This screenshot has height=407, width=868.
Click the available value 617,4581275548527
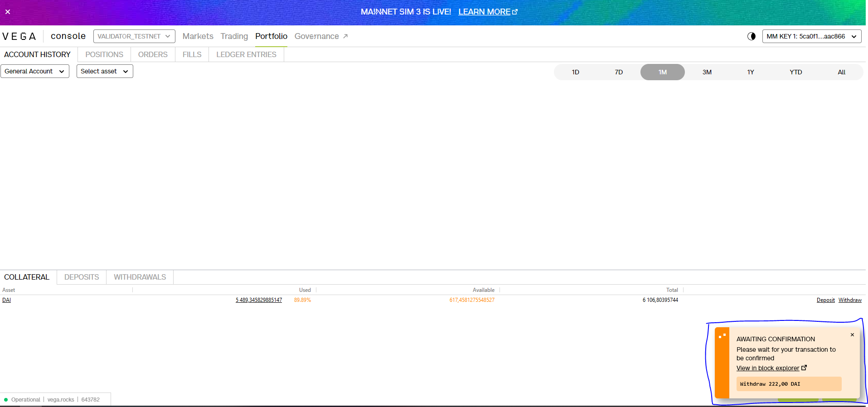pos(472,300)
